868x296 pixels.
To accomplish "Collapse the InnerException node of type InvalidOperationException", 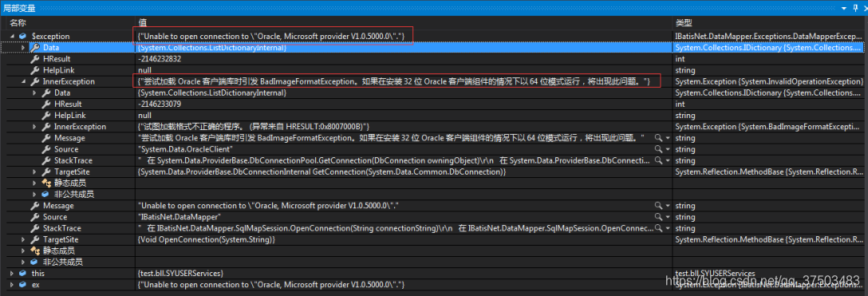I will tap(24, 82).
